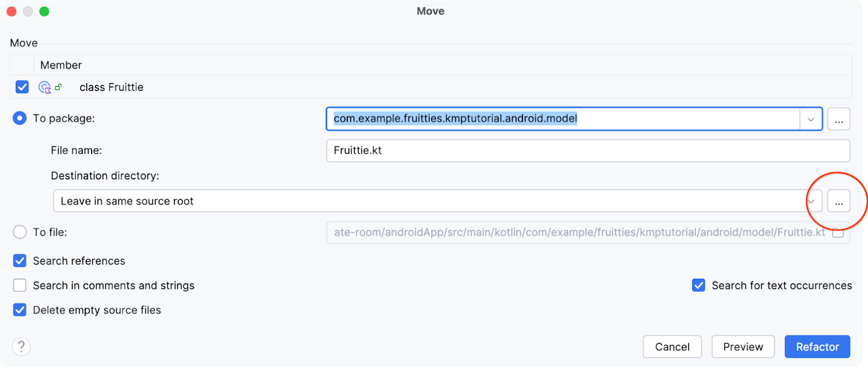868x367 pixels.
Task: Enable Search in comments and strings
Action: (x=20, y=286)
